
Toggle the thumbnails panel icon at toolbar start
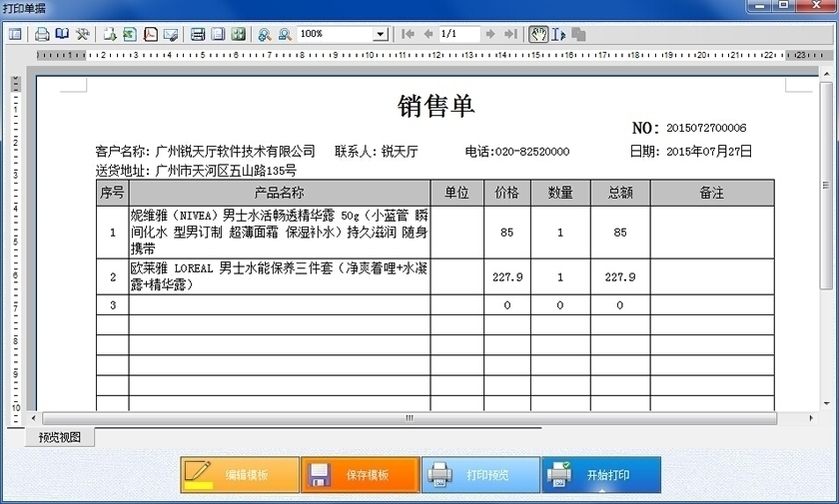(15, 34)
